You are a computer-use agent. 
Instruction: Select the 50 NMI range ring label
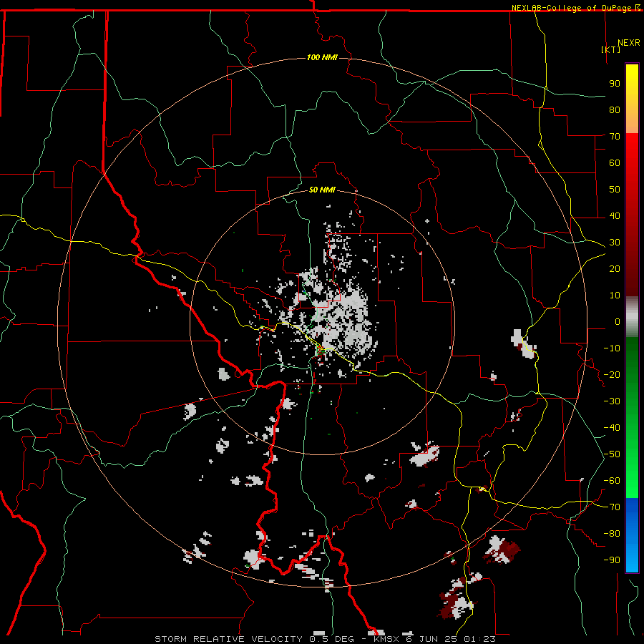point(322,190)
